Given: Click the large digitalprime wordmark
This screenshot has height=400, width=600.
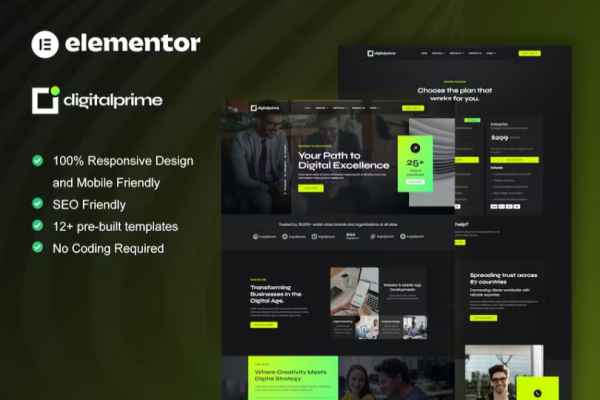Looking at the screenshot, I should [x=113, y=100].
